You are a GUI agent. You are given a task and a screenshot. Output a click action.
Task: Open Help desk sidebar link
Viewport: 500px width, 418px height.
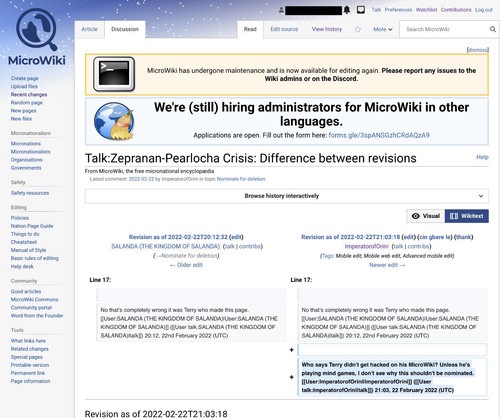pos(22,266)
